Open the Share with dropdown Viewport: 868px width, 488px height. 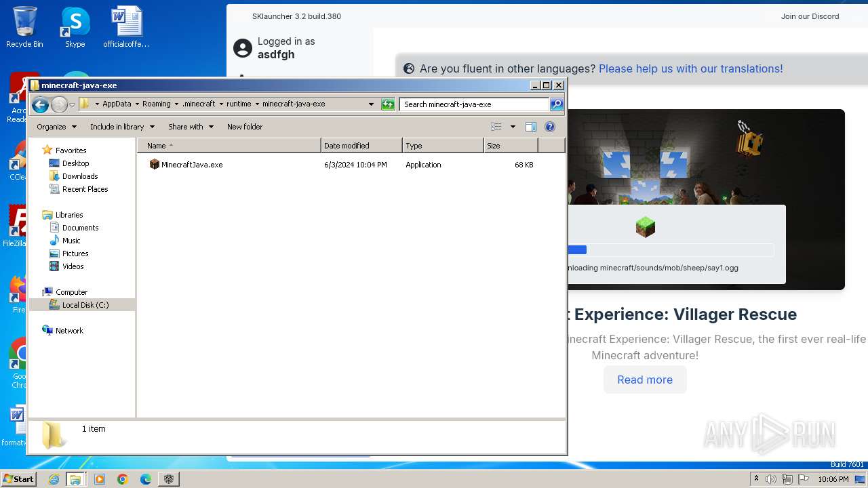[x=191, y=127]
